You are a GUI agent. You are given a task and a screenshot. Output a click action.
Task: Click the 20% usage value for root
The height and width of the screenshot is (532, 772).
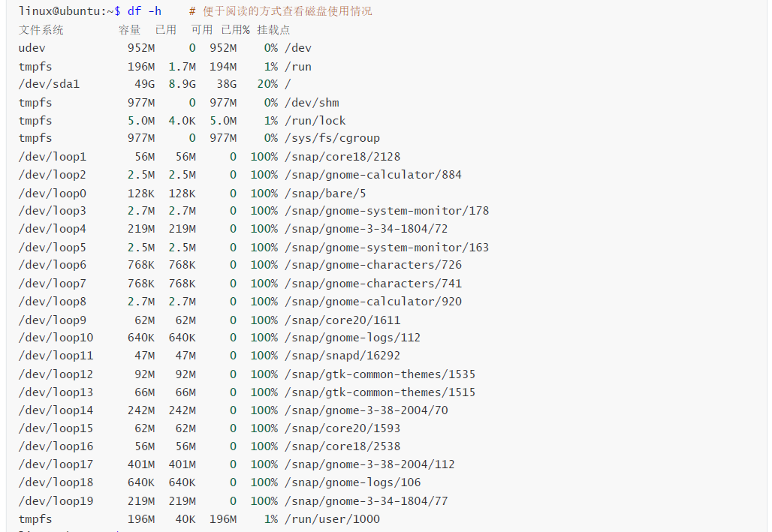[267, 84]
